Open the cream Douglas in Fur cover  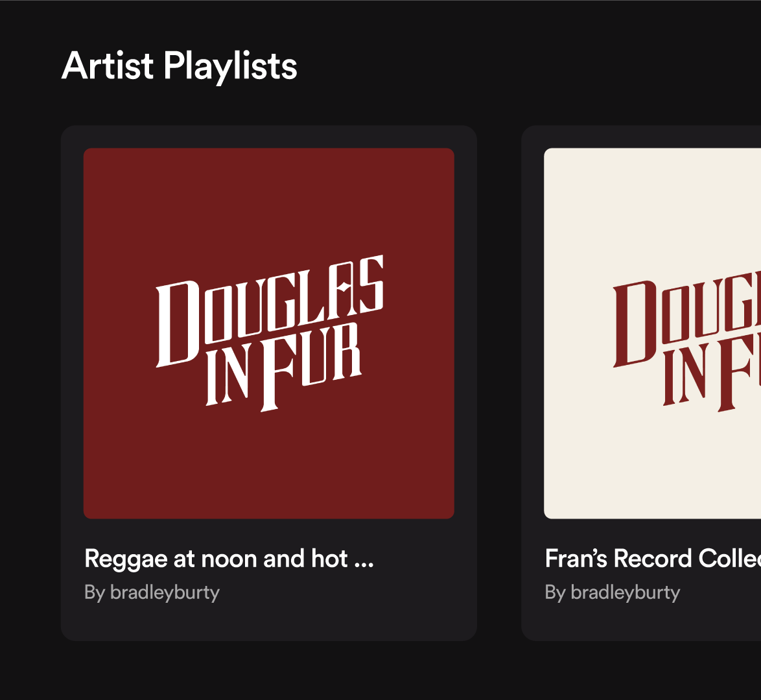pyautogui.click(x=652, y=334)
